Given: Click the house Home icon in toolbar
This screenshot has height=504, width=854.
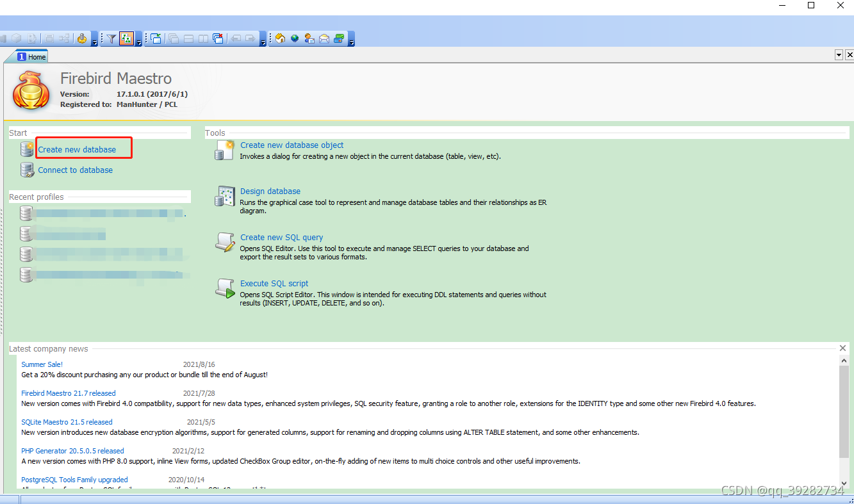Looking at the screenshot, I should (x=280, y=39).
